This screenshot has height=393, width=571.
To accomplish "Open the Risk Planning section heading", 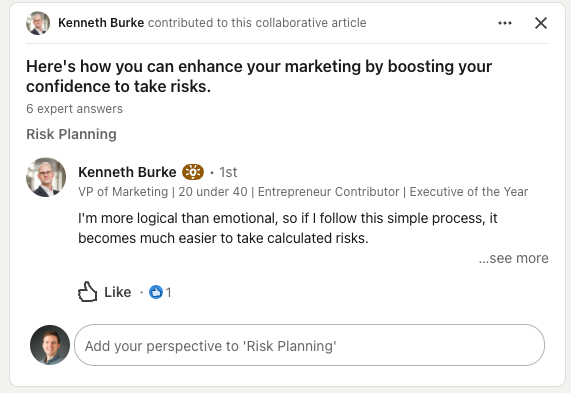I will (71, 134).
